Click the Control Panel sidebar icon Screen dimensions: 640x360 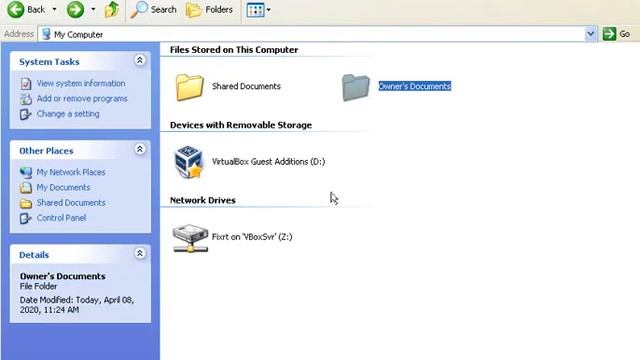coord(26,218)
